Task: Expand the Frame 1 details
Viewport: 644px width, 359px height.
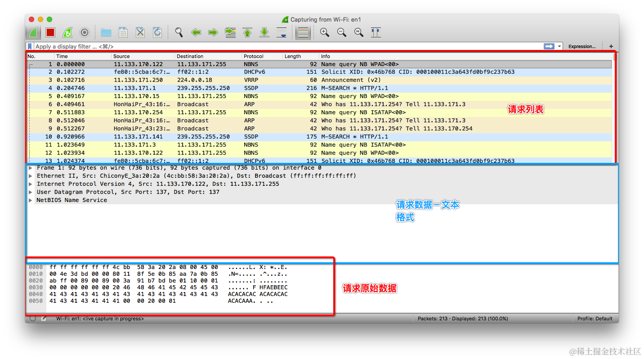Action: click(x=31, y=168)
